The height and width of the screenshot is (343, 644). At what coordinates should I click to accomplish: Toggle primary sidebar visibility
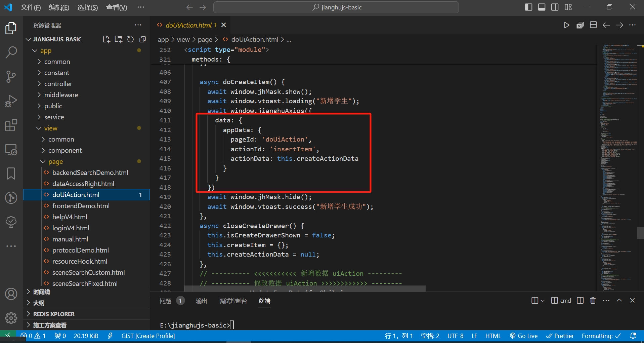click(528, 7)
